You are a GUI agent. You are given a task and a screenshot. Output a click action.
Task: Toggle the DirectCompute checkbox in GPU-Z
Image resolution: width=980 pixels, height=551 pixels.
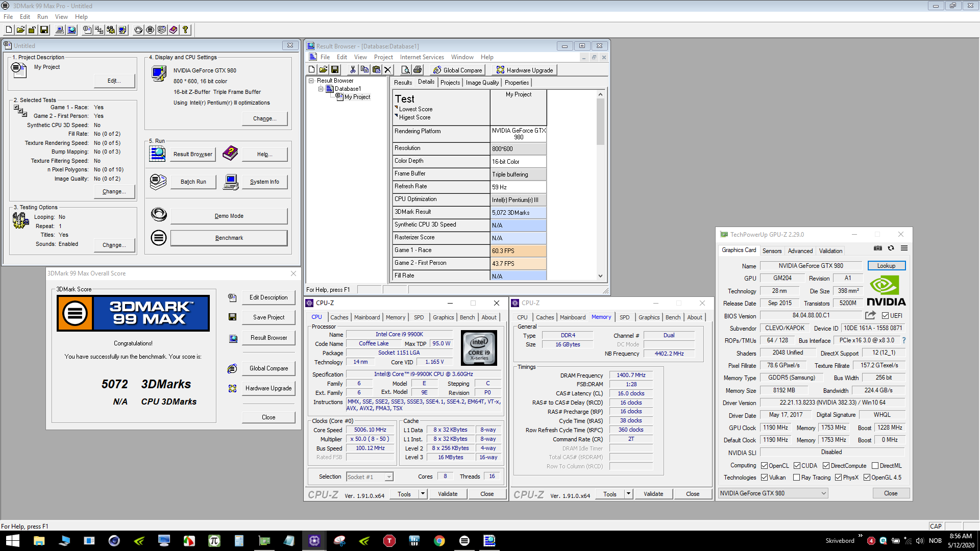(826, 466)
